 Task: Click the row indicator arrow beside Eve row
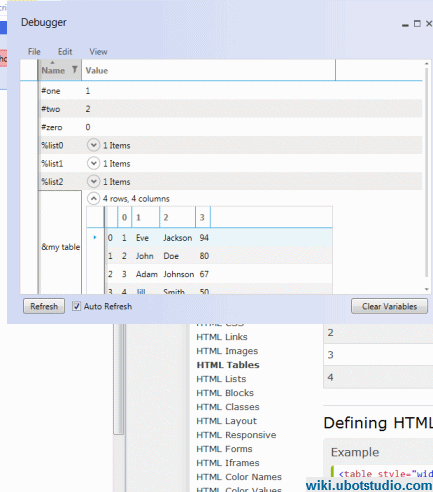click(x=95, y=237)
